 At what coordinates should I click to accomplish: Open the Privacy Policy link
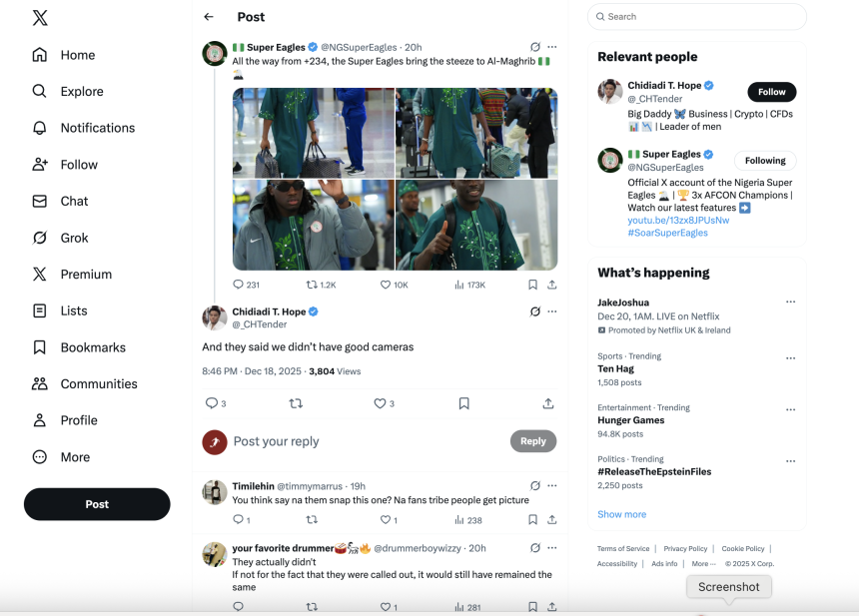click(684, 548)
